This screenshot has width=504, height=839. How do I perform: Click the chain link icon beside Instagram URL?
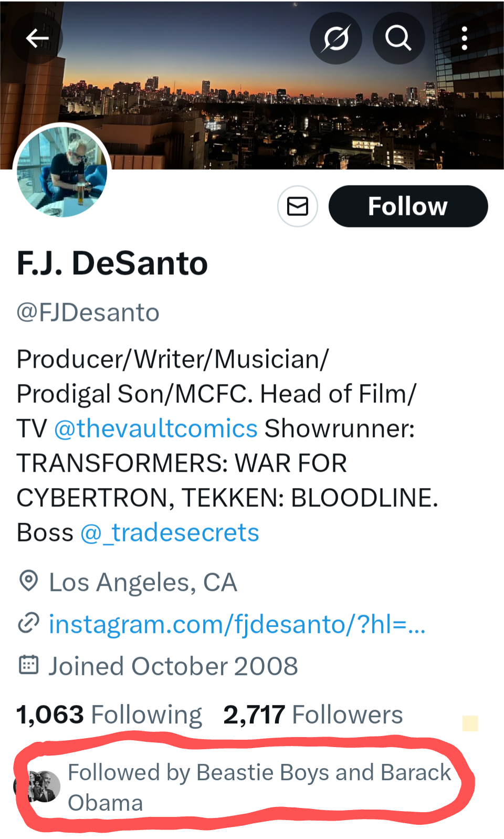tap(28, 623)
